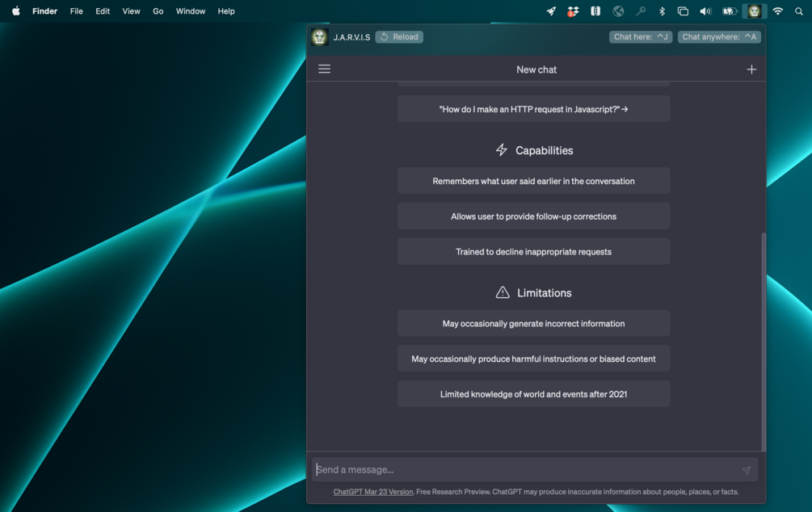Open the Edit menu
The image size is (812, 512).
coord(103,10)
